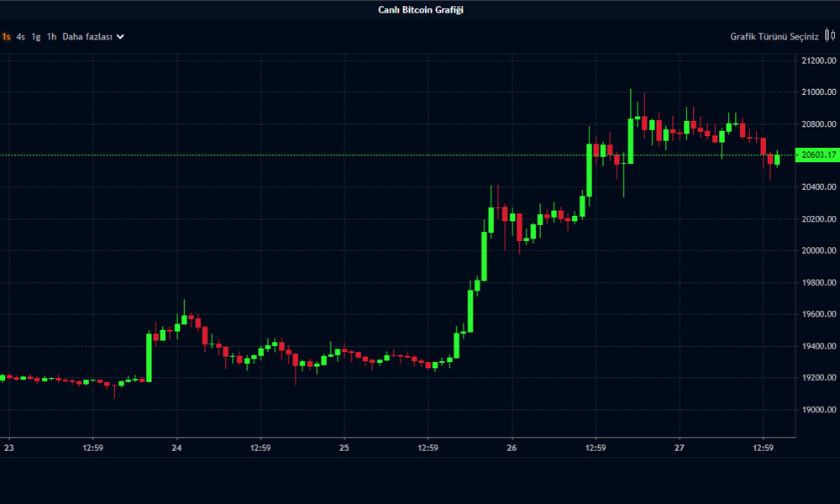This screenshot has width=840, height=504.
Task: Open the Daha fazlası intervals menu
Action: [x=87, y=37]
